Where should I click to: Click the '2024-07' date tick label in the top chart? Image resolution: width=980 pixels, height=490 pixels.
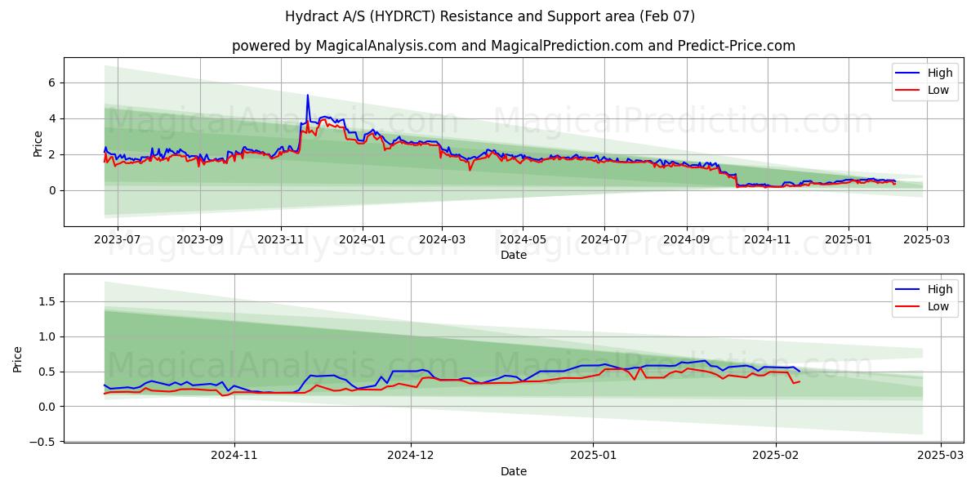click(604, 241)
